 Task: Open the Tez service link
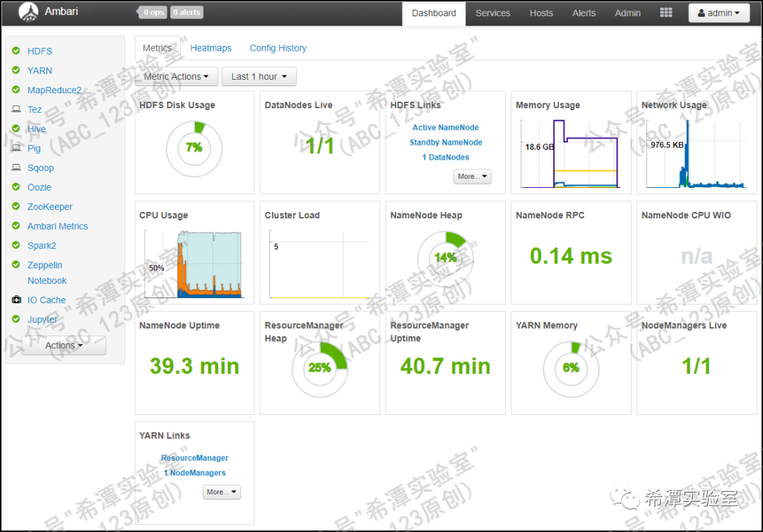coord(35,110)
